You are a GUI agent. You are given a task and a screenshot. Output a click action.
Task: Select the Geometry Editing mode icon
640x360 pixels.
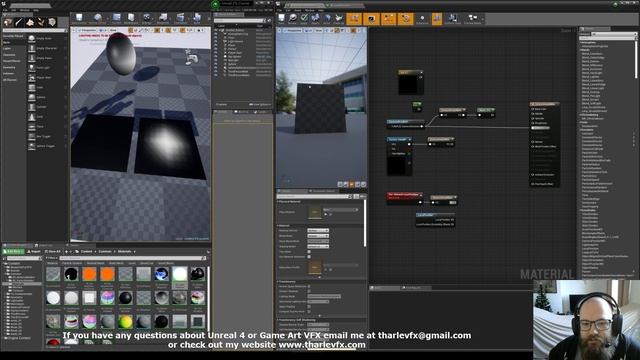click(x=52, y=22)
